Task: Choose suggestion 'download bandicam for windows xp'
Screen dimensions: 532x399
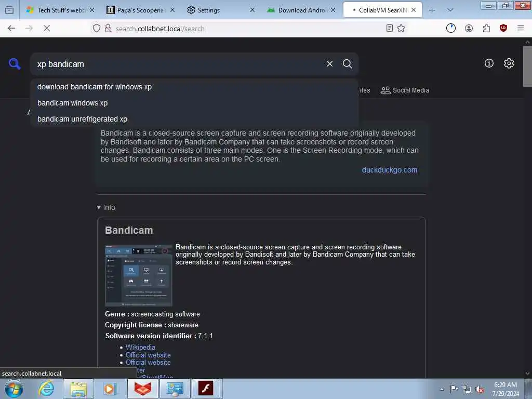Action: 194,87
